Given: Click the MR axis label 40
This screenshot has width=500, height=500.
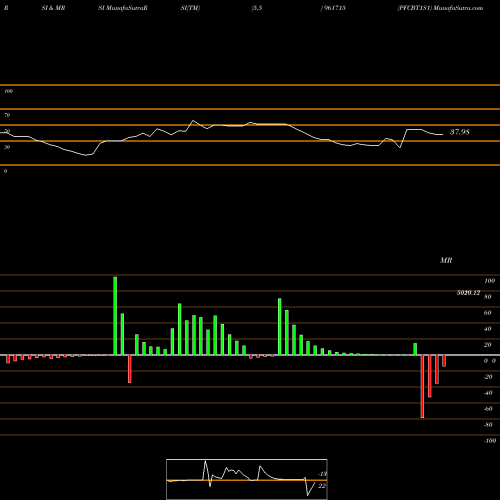Looking at the screenshot, I should [487, 329].
